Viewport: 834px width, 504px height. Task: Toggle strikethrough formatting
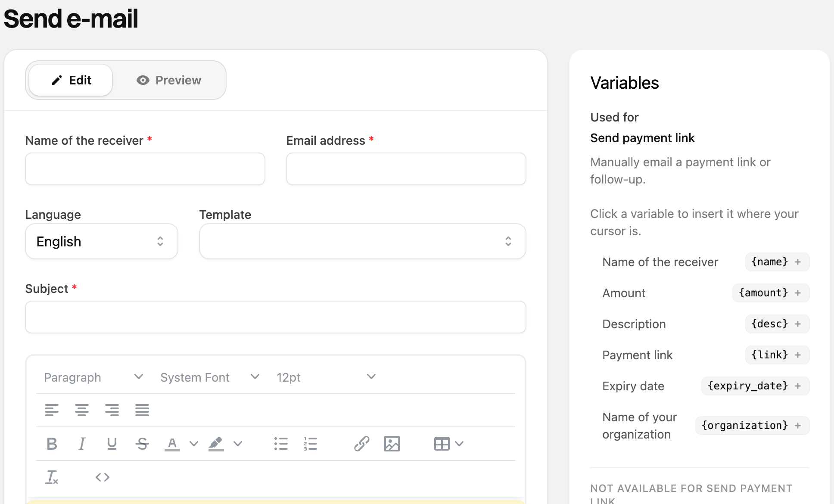(142, 444)
